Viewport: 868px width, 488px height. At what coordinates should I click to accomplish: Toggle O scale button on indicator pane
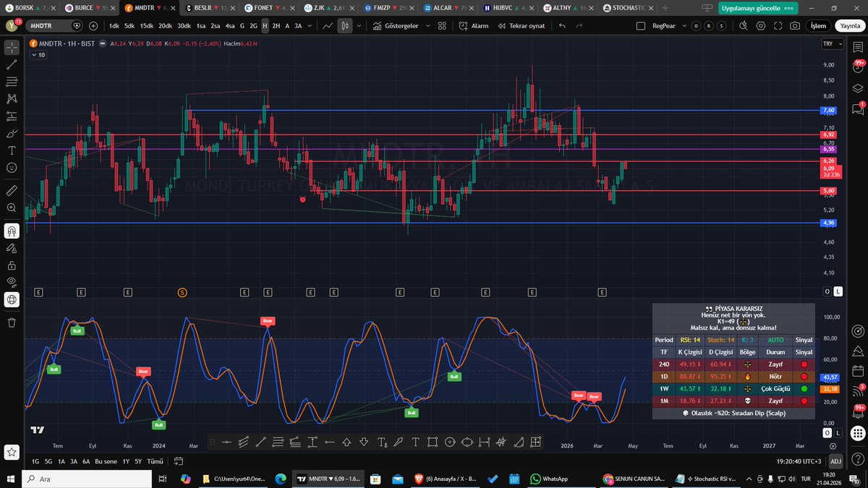pos(827,432)
